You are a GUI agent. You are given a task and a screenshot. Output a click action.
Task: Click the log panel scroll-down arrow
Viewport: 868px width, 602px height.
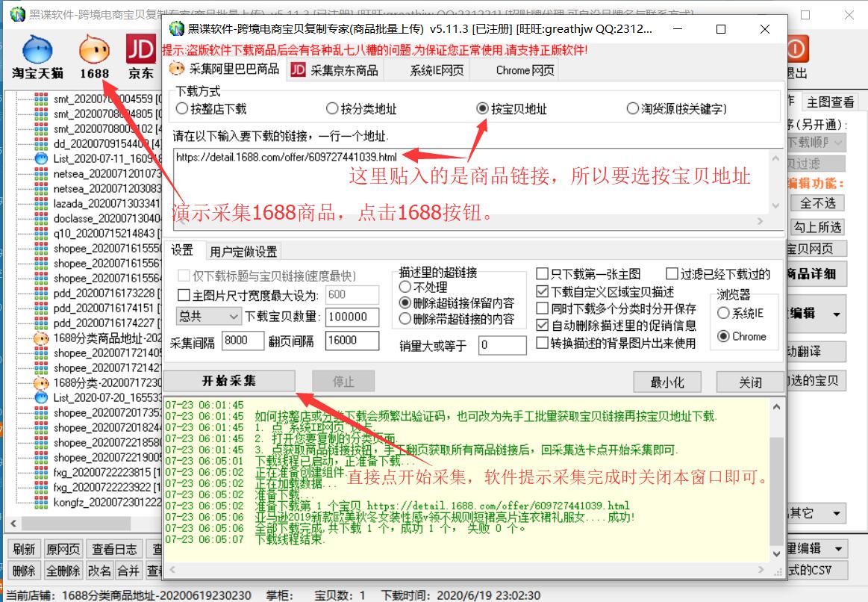(x=777, y=553)
